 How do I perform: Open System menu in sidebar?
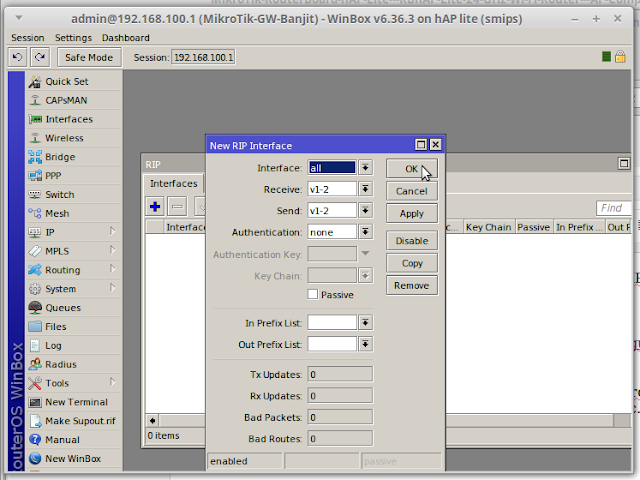tap(74, 289)
